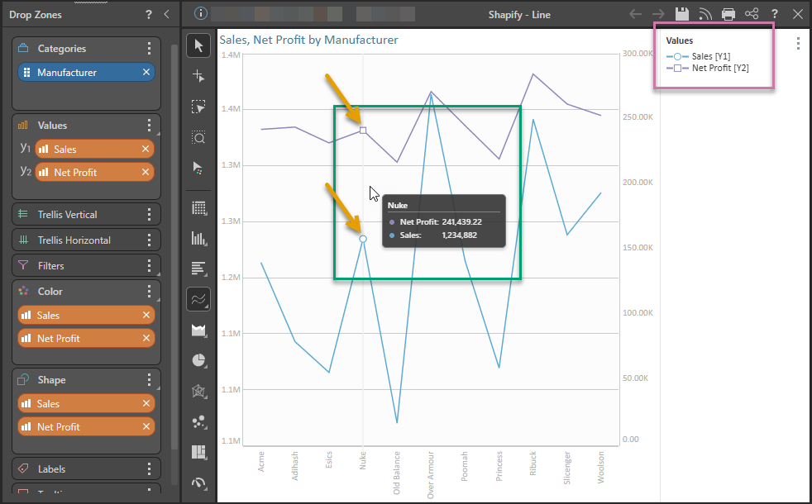Switch to pie chart visualization
This screenshot has width=812, height=504.
pyautogui.click(x=198, y=361)
